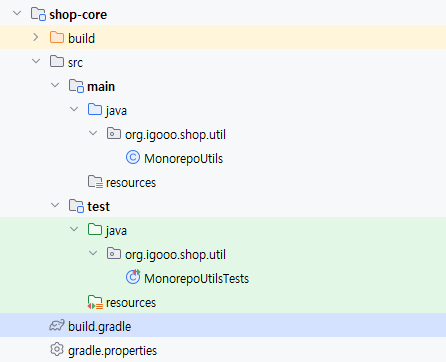Click the package icon of org.igooo.shop.util under test
The image size is (446, 362).
coord(114,253)
